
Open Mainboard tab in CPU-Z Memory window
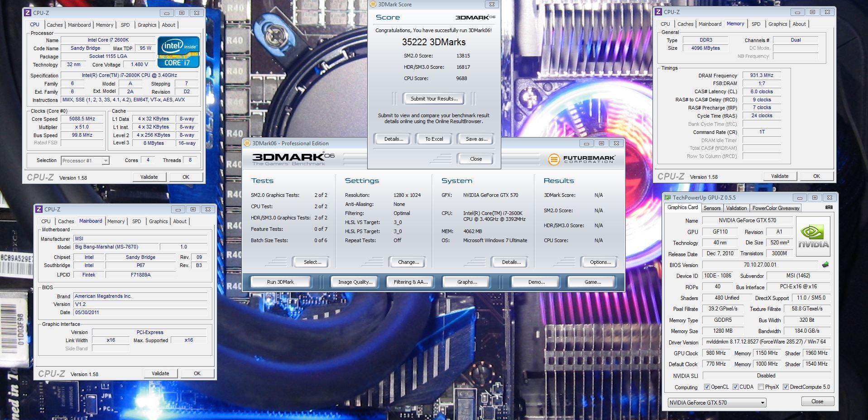click(x=710, y=24)
